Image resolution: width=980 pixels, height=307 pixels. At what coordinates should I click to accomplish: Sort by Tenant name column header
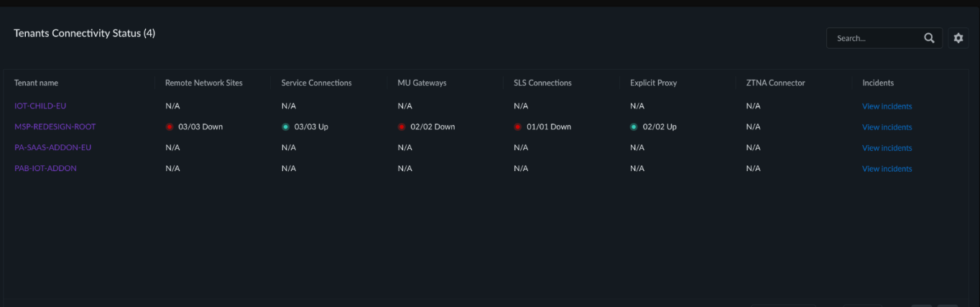[37, 83]
